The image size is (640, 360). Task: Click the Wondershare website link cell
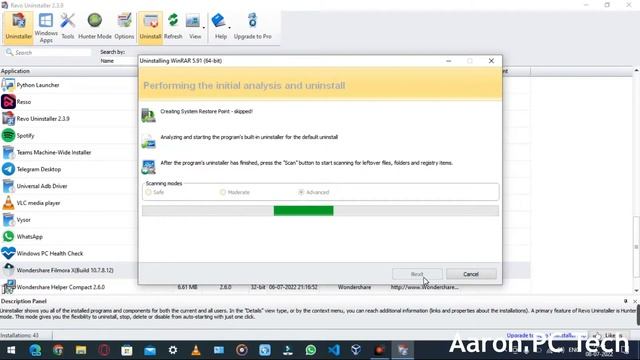[424, 287]
